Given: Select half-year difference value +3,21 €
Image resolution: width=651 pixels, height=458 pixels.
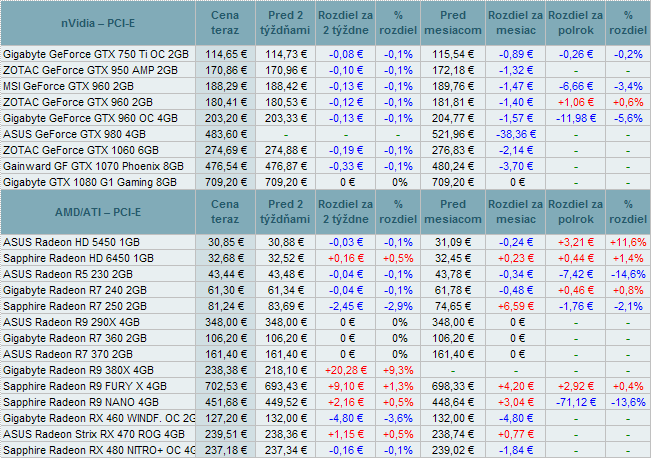Looking at the screenshot, I should [x=576, y=242].
